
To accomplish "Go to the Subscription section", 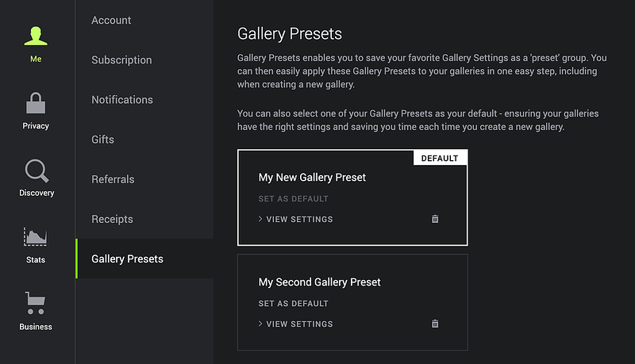I will click(x=121, y=59).
